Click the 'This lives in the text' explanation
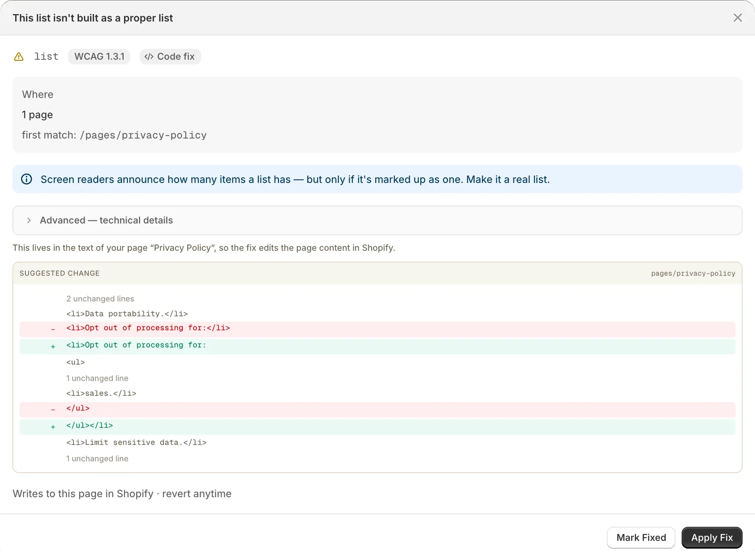This screenshot has width=755, height=560. pyautogui.click(x=204, y=248)
